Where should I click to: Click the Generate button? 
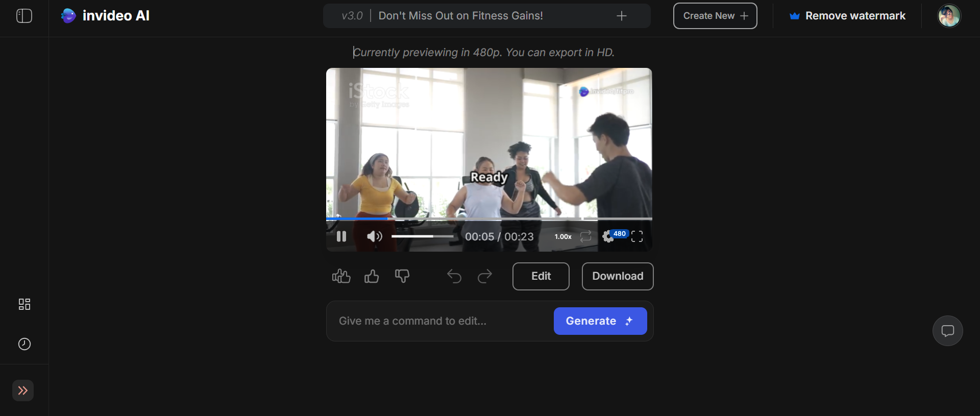(600, 321)
